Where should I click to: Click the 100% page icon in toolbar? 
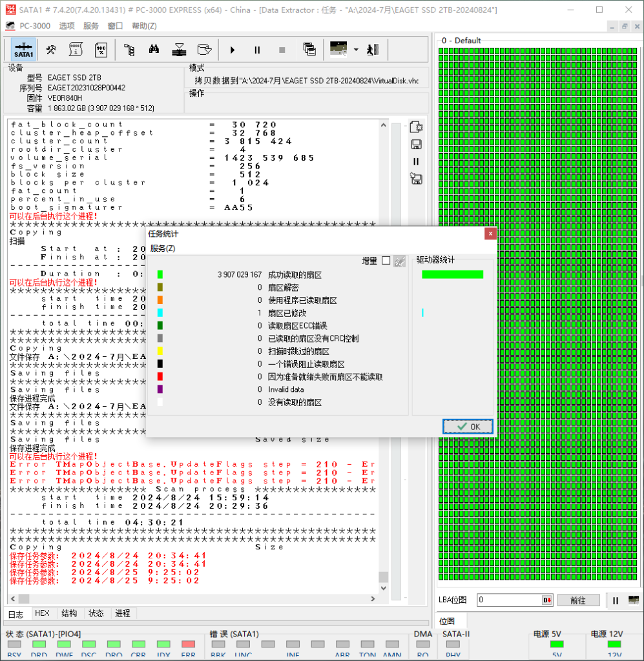point(101,50)
